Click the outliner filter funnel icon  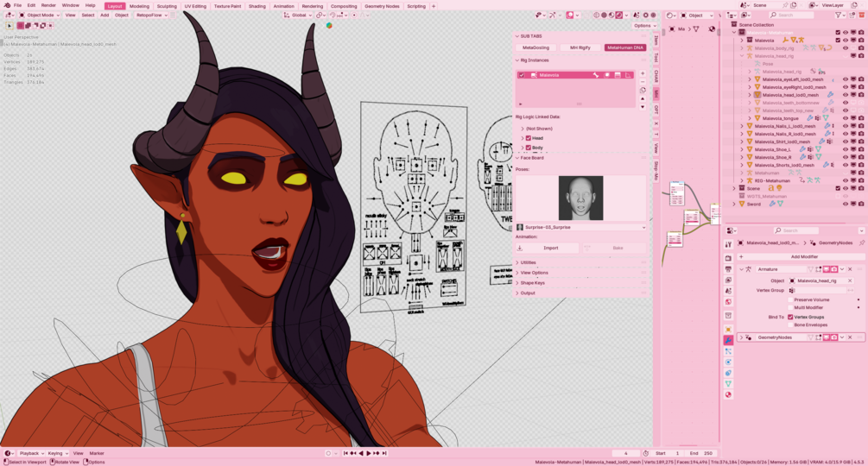click(x=838, y=15)
